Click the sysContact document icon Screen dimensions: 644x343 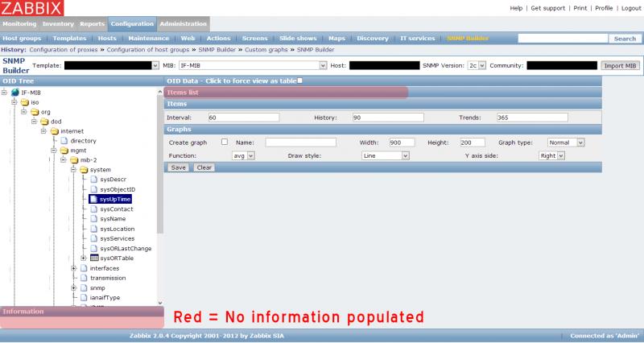[93, 209]
